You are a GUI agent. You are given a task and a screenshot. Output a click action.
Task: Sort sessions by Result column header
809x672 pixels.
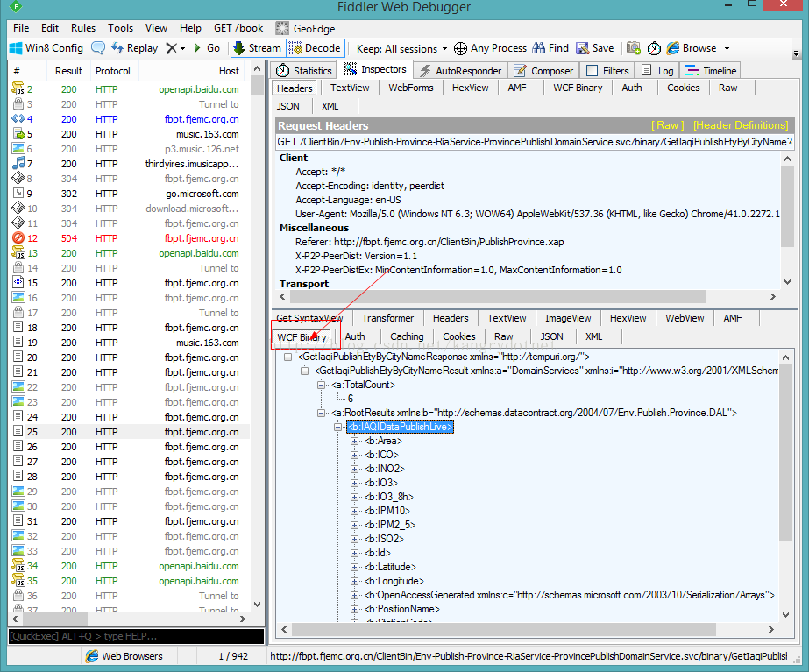tap(68, 71)
